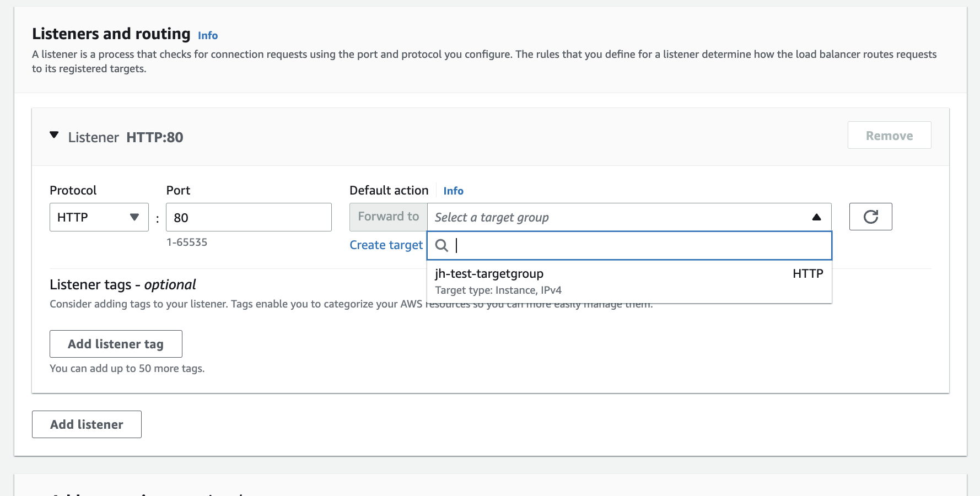The height and width of the screenshot is (496, 980).
Task: Choose jh-test-targetgroup from the list
Action: pos(629,281)
